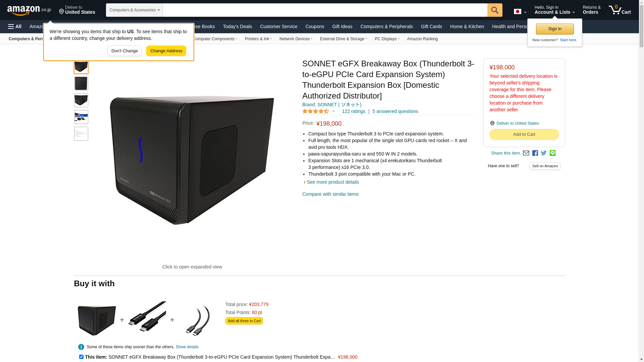
Task: Share this item on Facebook
Action: pos(535,153)
